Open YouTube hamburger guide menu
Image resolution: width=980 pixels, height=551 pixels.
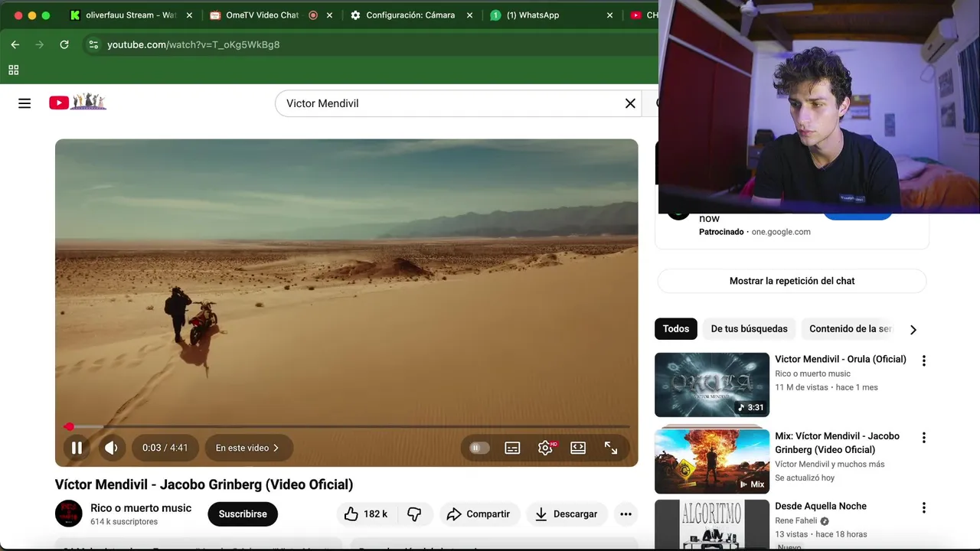(24, 103)
